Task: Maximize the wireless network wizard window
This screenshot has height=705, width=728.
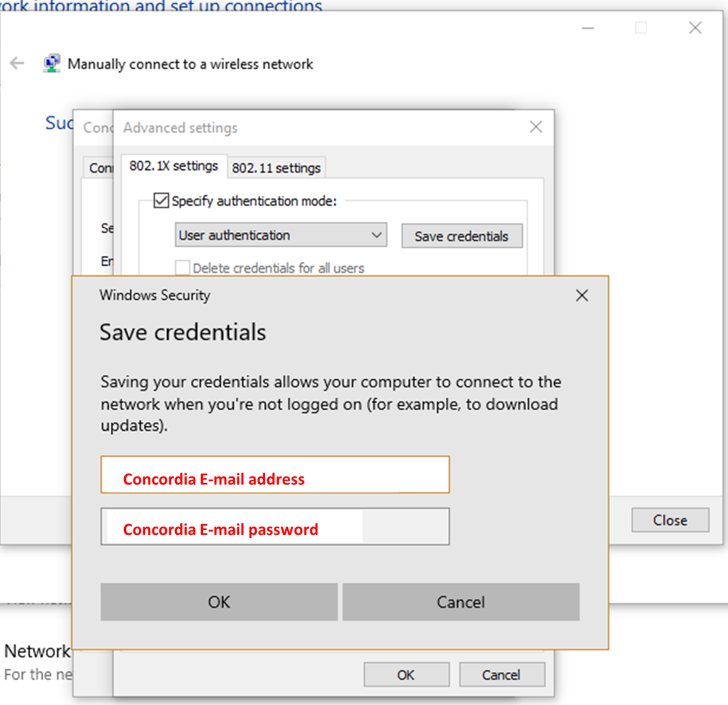Action: pyautogui.click(x=641, y=28)
